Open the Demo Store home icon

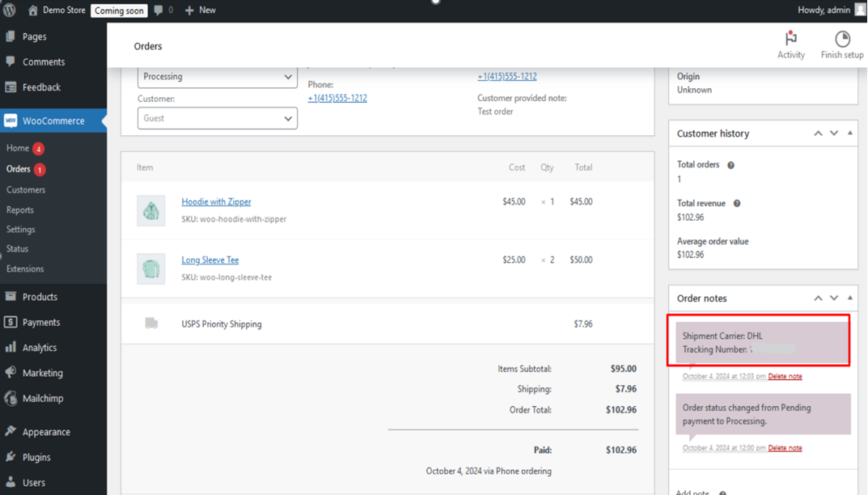coord(33,11)
